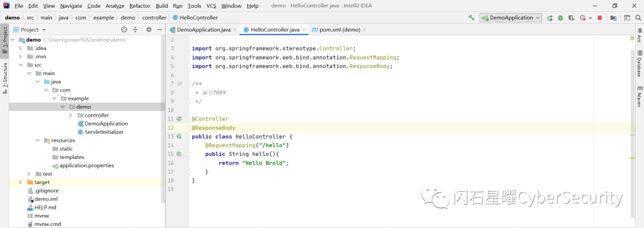Screen dimensions: 644x228
Task: Click the Collapse All icon in Project panel
Action: (x=135, y=30)
